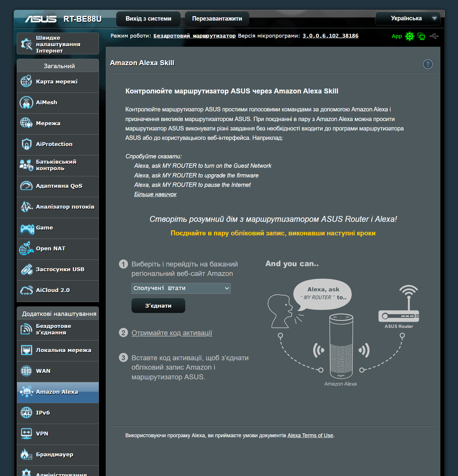Click the Вихід з системи button
Viewport: 458px width, 476px height.
pyautogui.click(x=148, y=19)
